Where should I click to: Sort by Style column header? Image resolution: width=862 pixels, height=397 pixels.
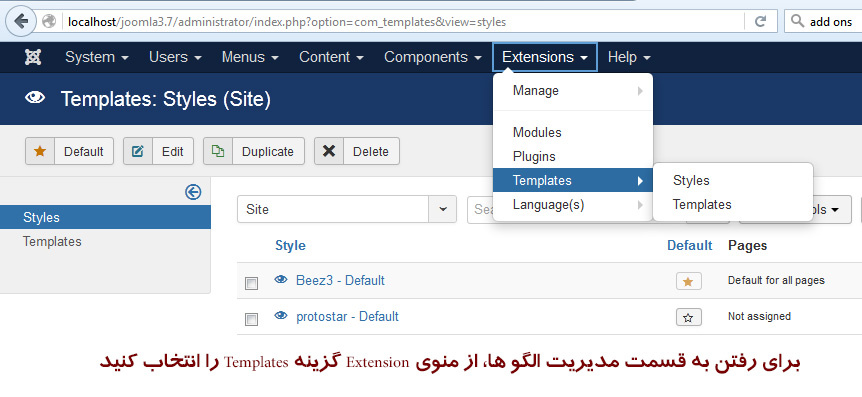tap(290, 245)
